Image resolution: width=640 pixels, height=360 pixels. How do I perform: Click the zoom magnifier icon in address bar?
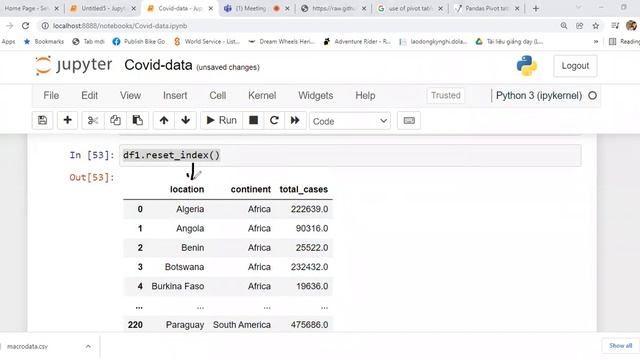564,26
